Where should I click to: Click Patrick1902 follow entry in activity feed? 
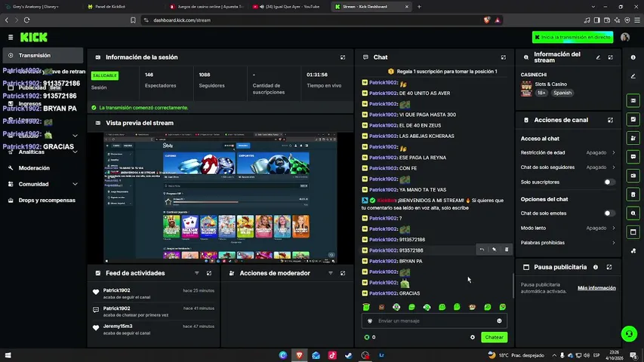pos(155,293)
